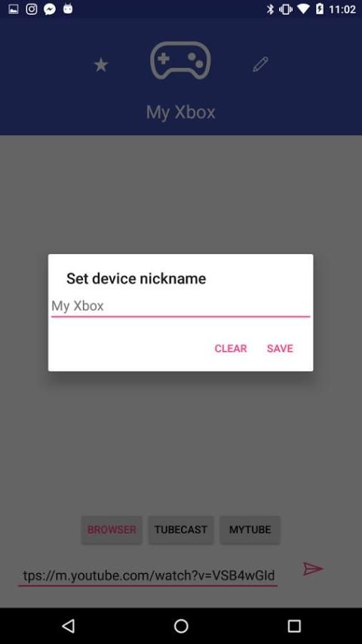The height and width of the screenshot is (644, 362).
Task: Tap the battery status icon
Action: pos(320,9)
